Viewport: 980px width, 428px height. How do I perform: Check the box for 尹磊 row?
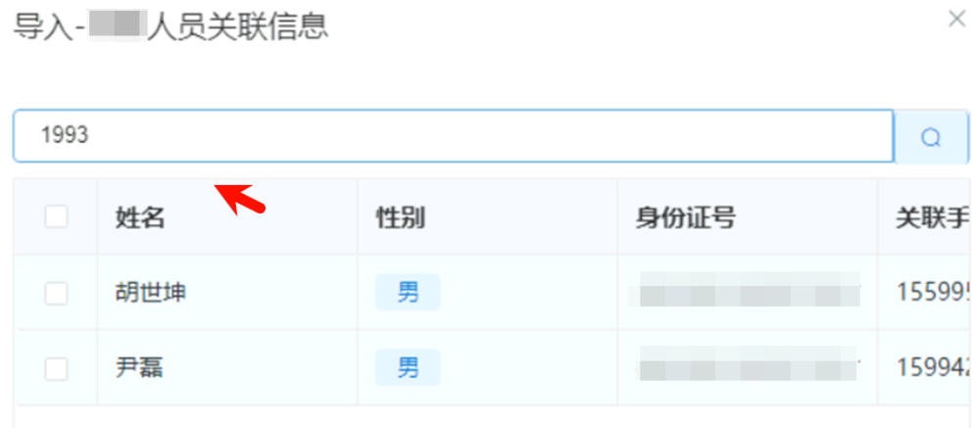pyautogui.click(x=57, y=368)
